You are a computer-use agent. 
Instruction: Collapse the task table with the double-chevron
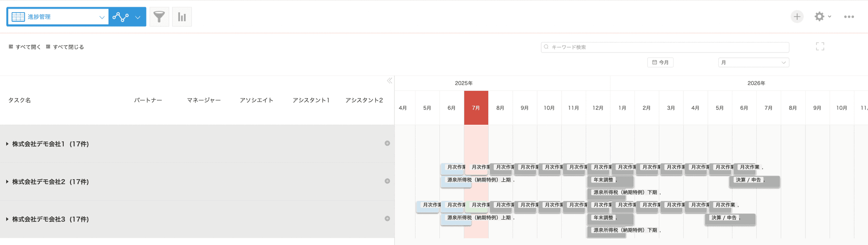(x=389, y=81)
